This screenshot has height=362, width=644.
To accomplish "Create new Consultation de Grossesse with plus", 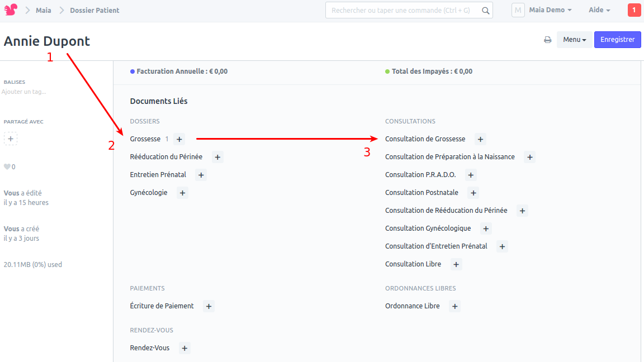I will (480, 139).
